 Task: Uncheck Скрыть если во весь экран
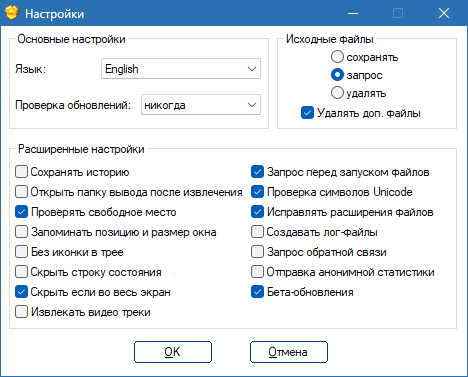click(21, 292)
